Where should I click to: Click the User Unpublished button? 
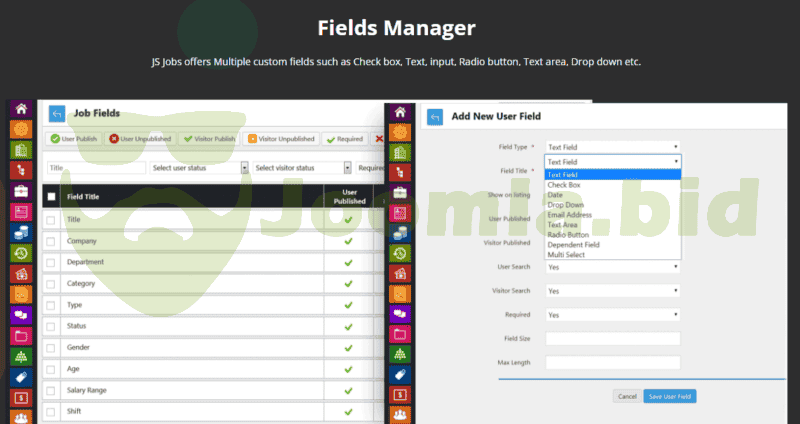tap(140, 139)
